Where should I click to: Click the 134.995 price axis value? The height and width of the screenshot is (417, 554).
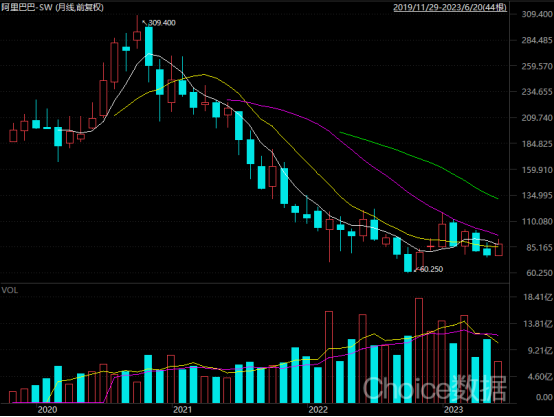(x=537, y=195)
